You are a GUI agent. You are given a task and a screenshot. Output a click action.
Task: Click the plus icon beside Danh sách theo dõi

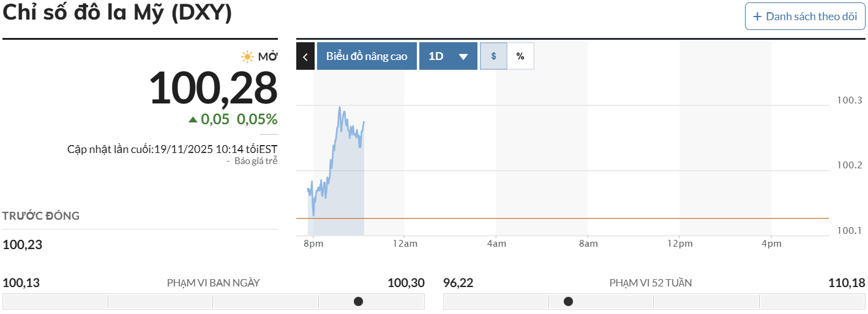[757, 17]
